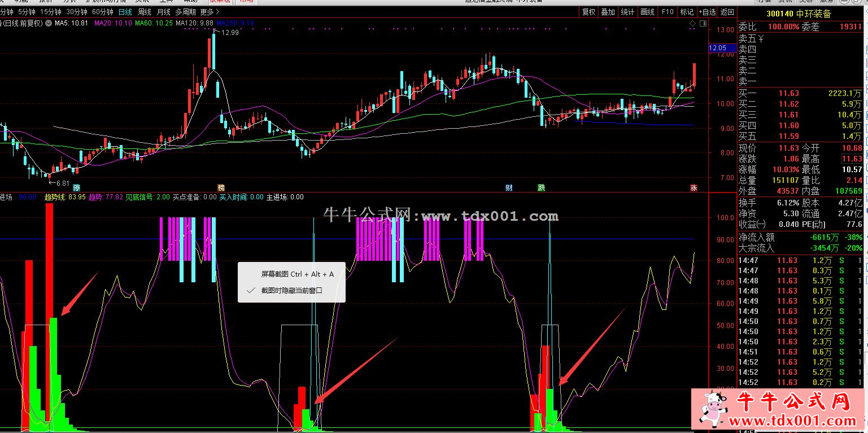
Task: Click the diamond icon above price axis
Action: pyautogui.click(x=693, y=23)
